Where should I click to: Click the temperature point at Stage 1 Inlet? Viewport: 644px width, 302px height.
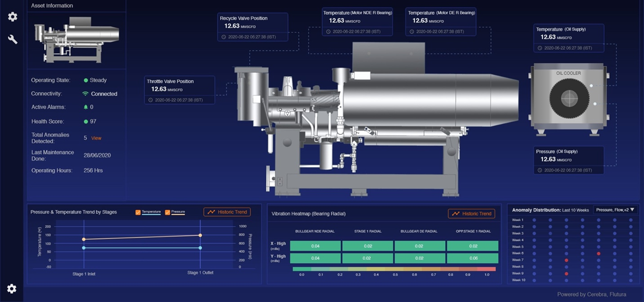coord(84,248)
